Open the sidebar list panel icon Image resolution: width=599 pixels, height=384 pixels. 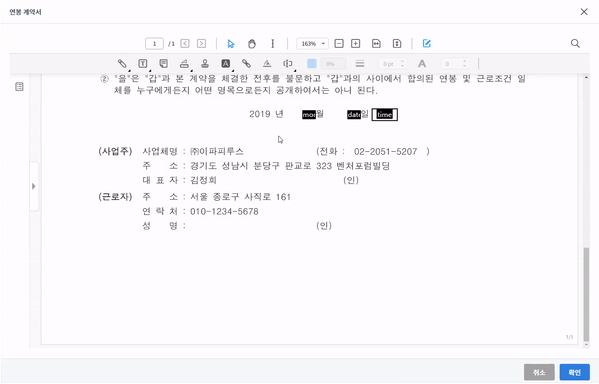click(x=19, y=87)
